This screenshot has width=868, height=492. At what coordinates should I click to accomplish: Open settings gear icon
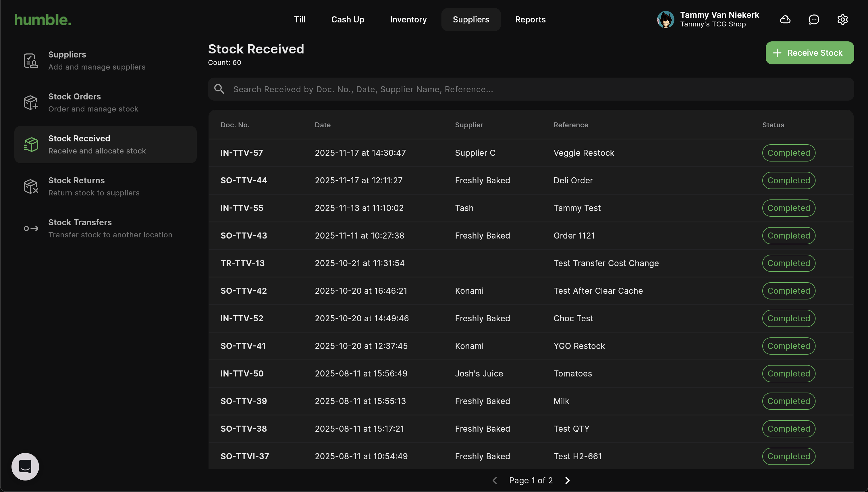tap(842, 20)
